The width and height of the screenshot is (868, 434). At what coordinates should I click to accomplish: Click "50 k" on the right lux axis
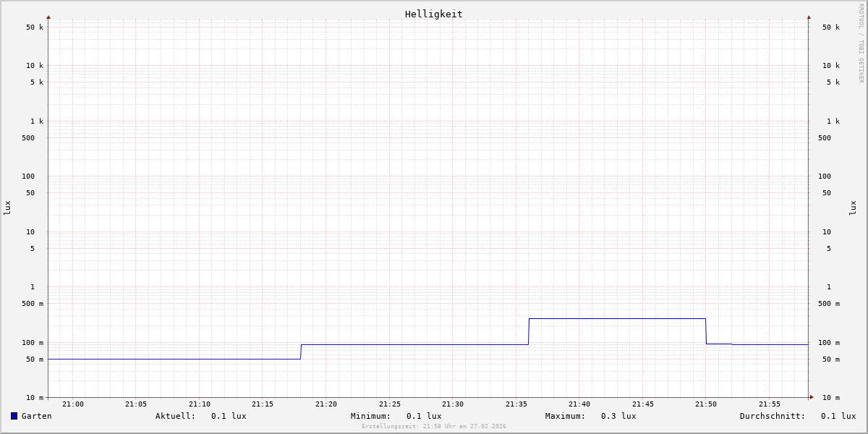click(x=831, y=27)
